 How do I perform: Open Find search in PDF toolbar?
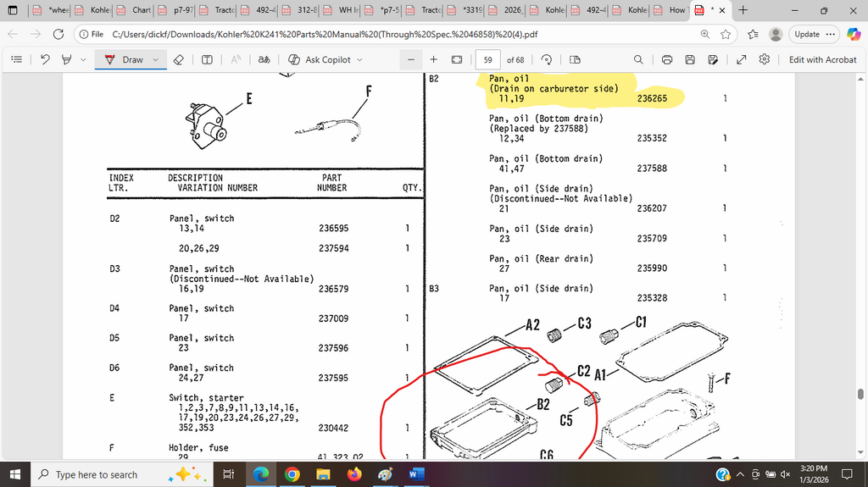point(638,59)
